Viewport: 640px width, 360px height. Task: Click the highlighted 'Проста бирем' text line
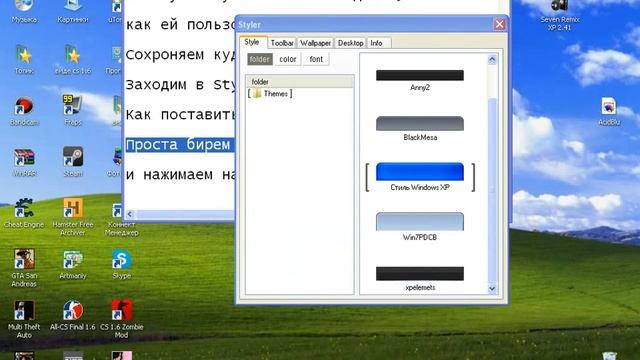180,144
